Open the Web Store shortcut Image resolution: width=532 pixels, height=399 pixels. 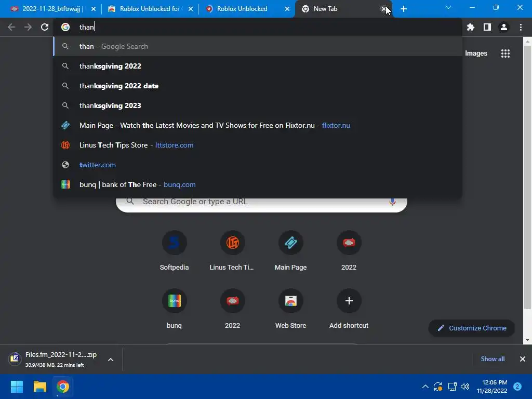290,309
